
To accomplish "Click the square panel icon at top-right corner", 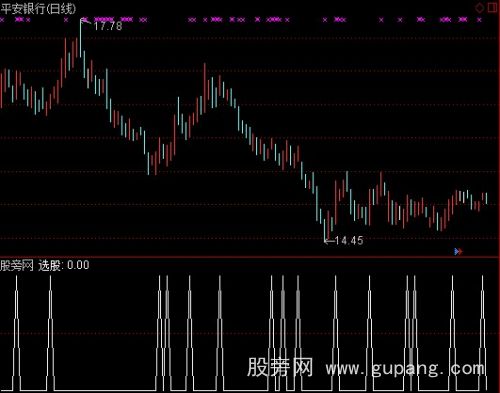I will (x=493, y=7).
